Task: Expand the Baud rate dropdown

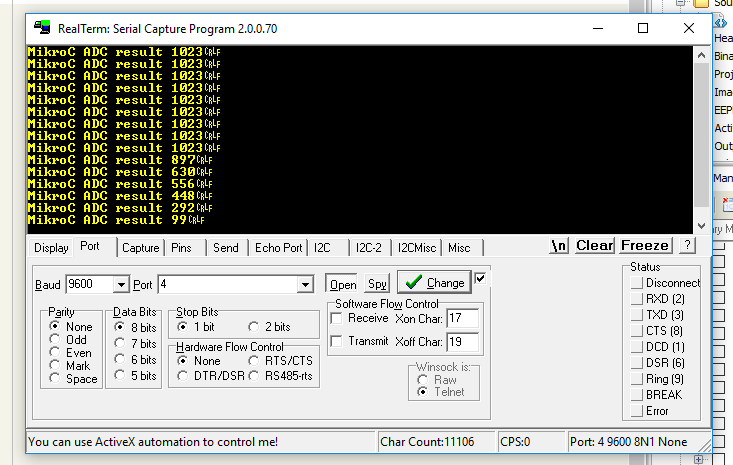Action: click(121, 284)
